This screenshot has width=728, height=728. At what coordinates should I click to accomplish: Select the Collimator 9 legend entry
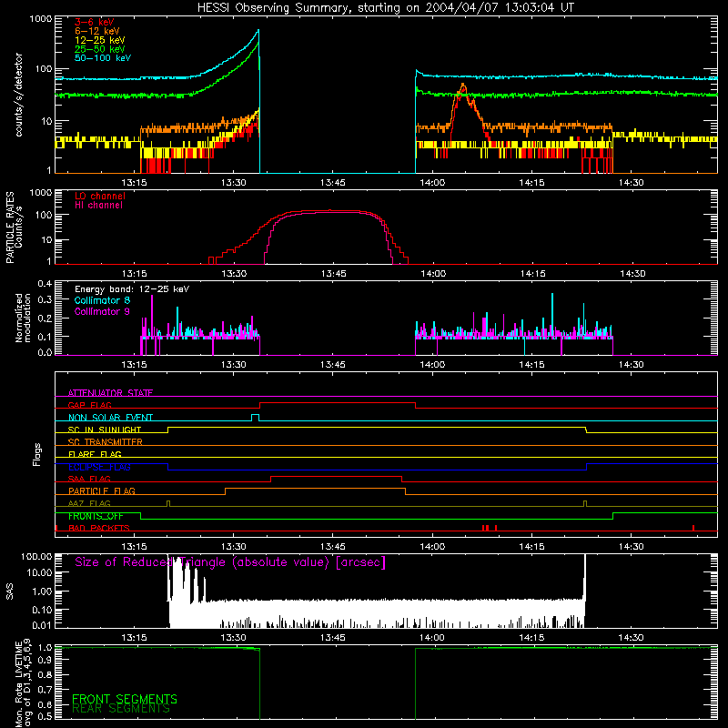tap(102, 311)
